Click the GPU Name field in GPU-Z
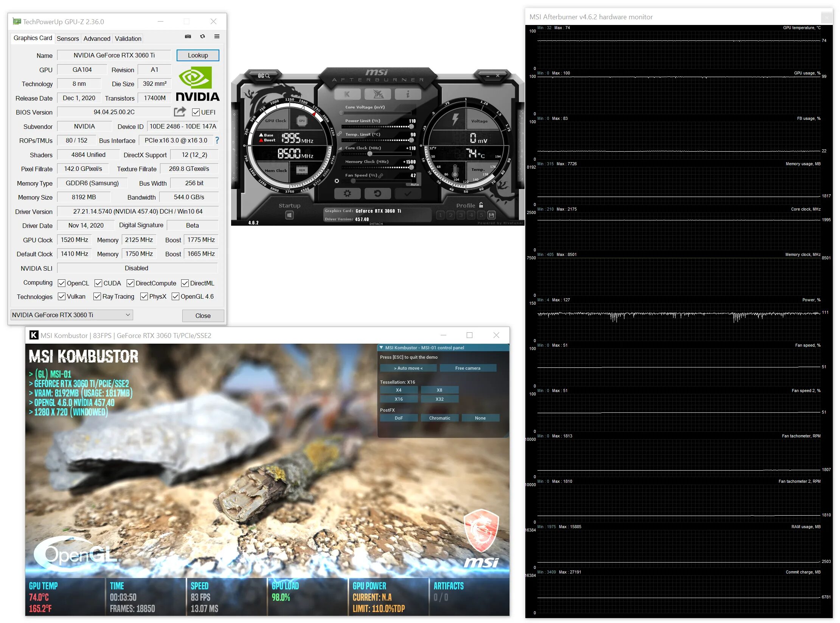840x623 pixels. click(x=114, y=55)
